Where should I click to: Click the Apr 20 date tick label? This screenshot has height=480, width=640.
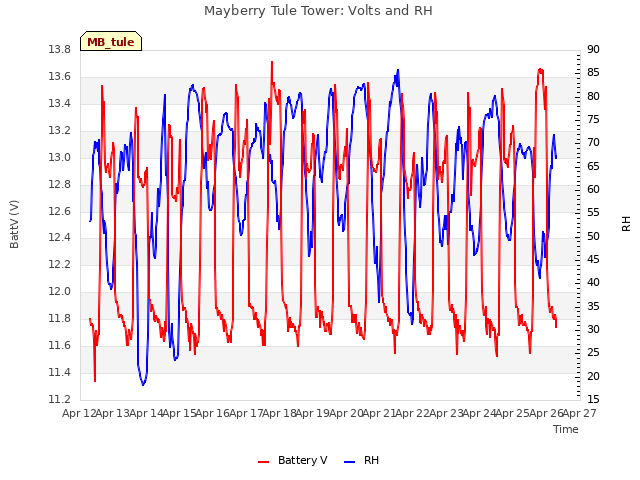[x=346, y=413]
